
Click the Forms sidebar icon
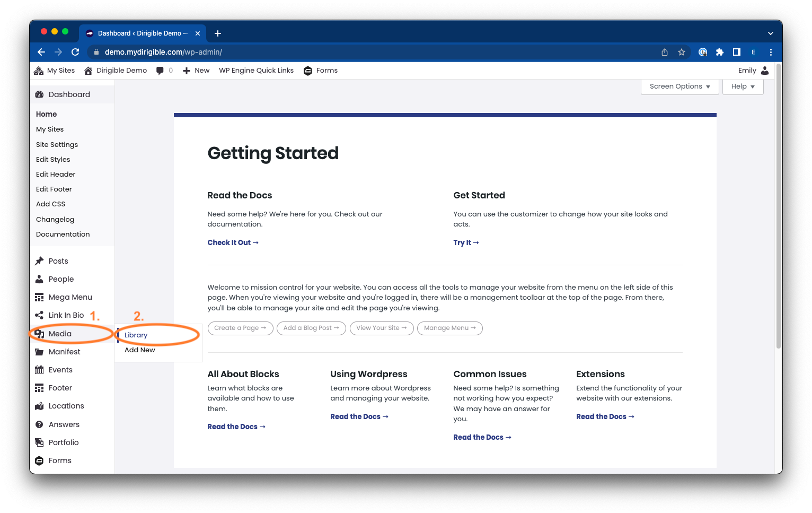pyautogui.click(x=39, y=460)
